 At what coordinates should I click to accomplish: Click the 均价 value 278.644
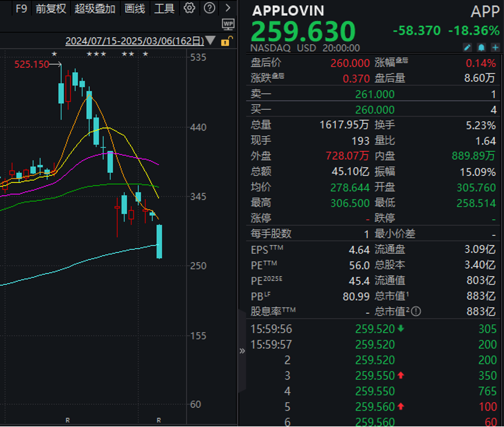[x=350, y=187]
